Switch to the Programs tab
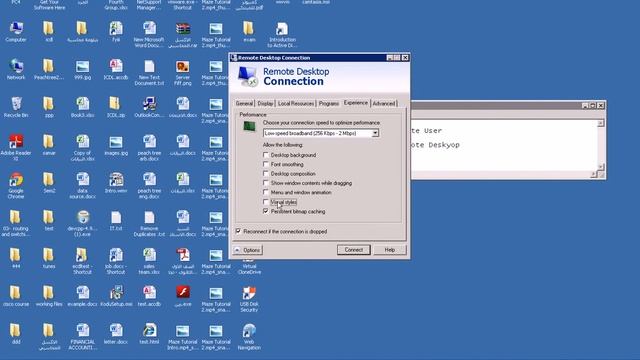This screenshot has width=640, height=360. point(329,104)
